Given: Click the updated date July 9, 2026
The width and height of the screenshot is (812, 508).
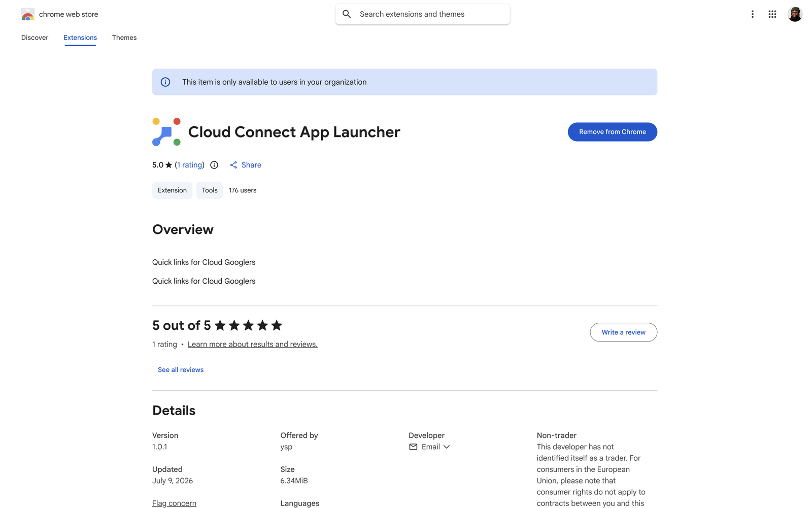Looking at the screenshot, I should [173, 481].
